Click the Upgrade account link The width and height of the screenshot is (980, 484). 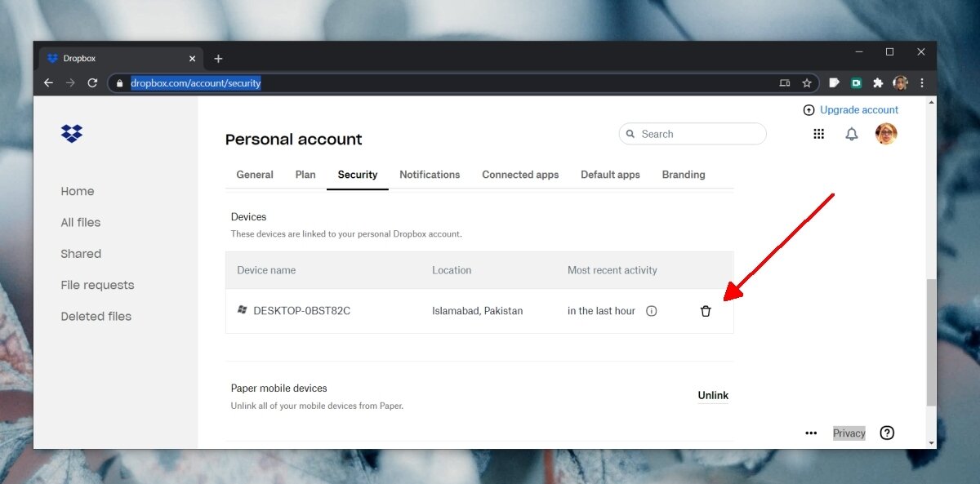point(859,109)
